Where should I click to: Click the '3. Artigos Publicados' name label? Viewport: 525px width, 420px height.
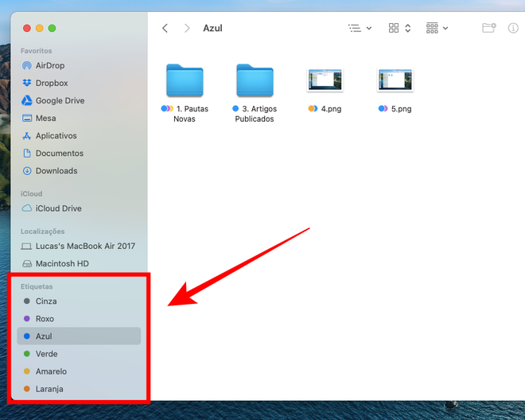tap(256, 114)
